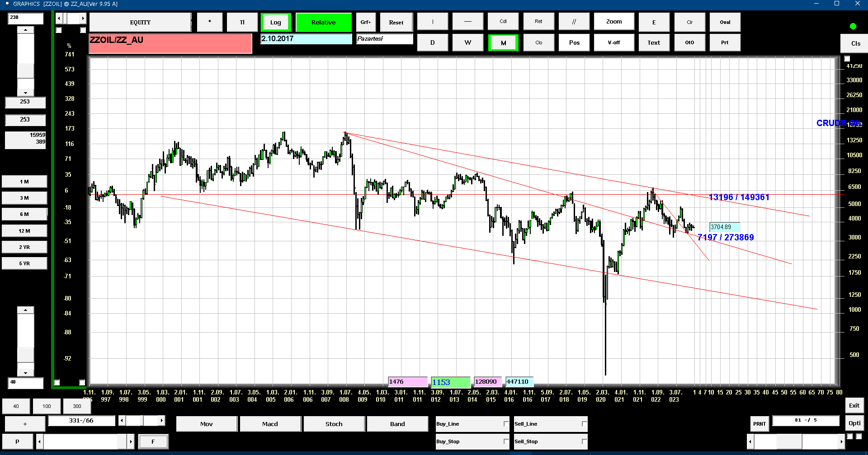The image size is (868, 455).
Task: Select the vertical line drawing tool
Action: (433, 22)
